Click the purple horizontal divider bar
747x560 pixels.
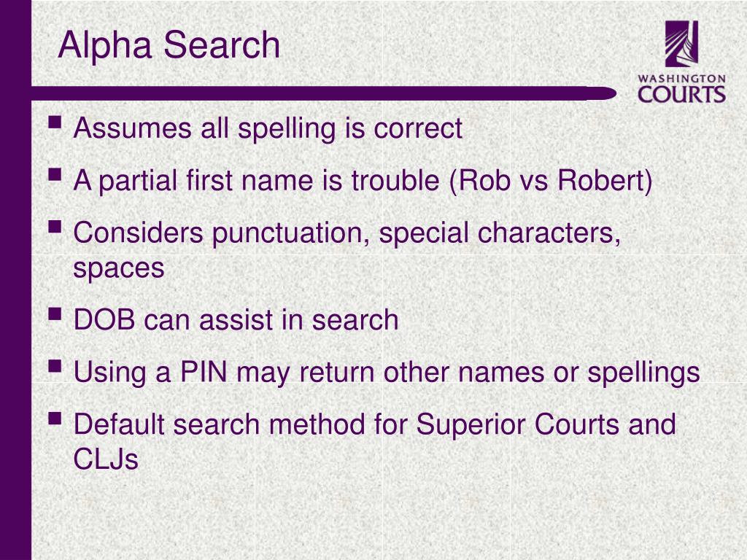pyautogui.click(x=324, y=93)
